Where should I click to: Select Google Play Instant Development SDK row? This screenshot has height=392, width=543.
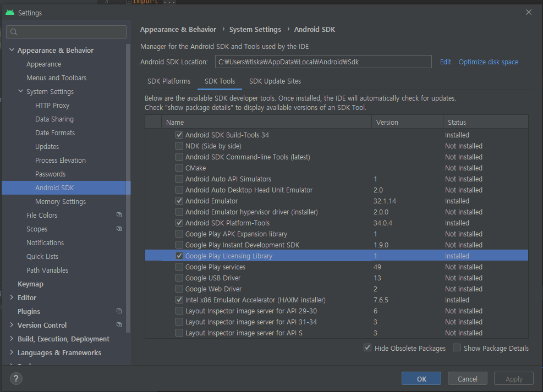(x=337, y=245)
